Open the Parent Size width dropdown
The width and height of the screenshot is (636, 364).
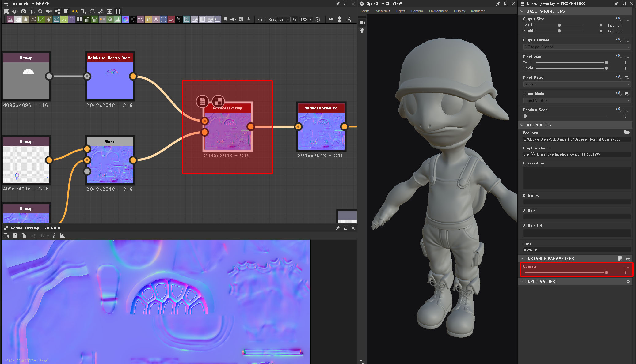point(283,19)
